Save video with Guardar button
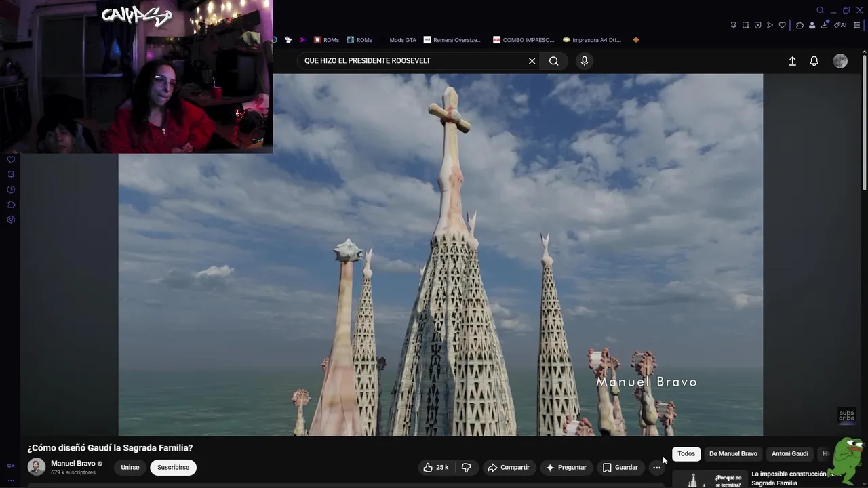The width and height of the screenshot is (868, 488). (620, 468)
